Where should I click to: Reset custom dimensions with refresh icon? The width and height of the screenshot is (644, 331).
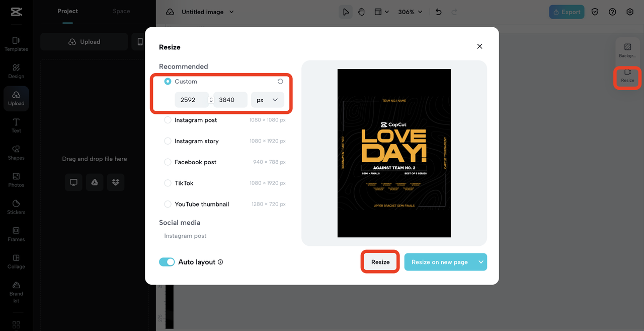click(280, 81)
